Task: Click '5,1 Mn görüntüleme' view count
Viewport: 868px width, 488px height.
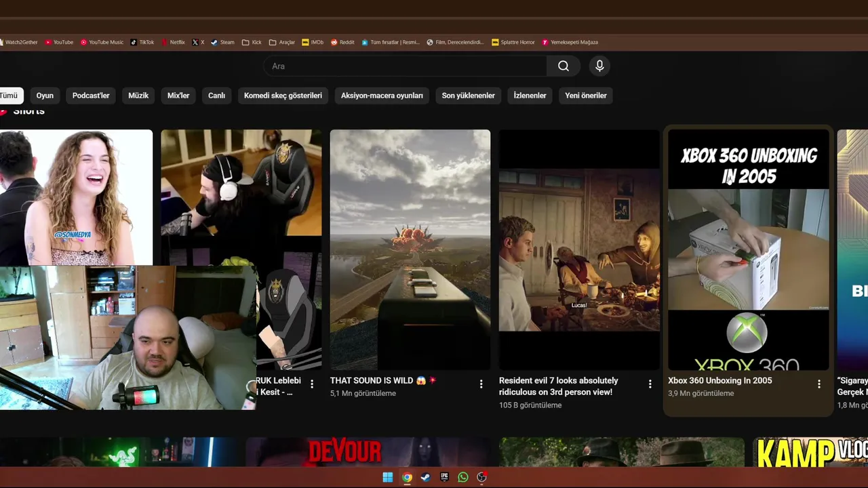Action: pyautogui.click(x=363, y=393)
